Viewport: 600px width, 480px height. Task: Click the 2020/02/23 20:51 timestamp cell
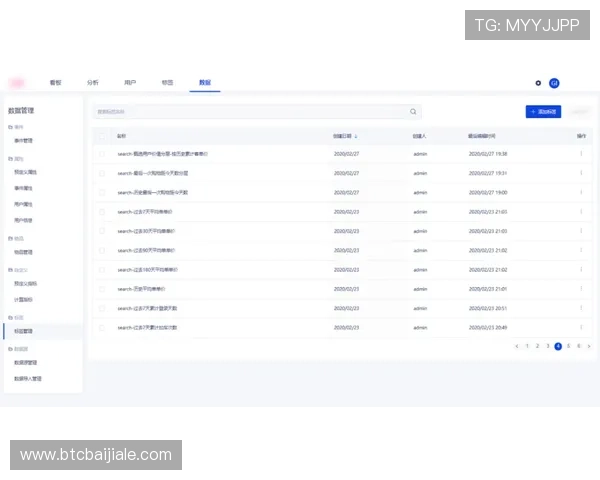(x=488, y=308)
